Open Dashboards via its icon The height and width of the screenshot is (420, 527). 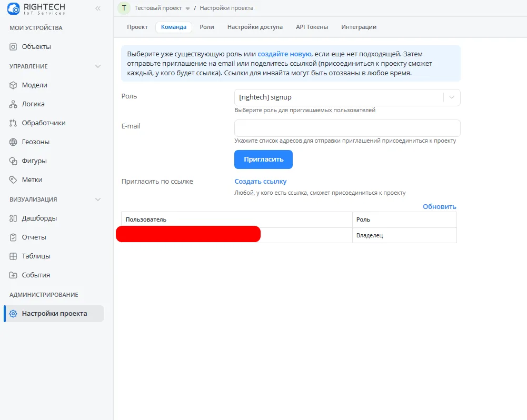[14, 218]
